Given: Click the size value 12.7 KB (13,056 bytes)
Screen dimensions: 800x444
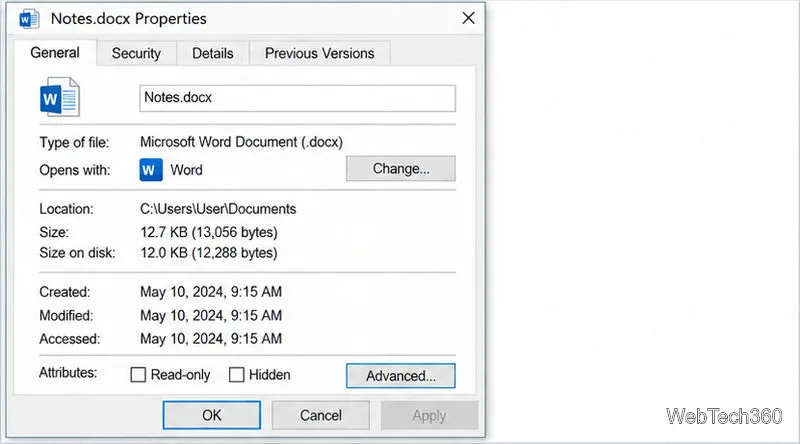Looking at the screenshot, I should pos(209,232).
